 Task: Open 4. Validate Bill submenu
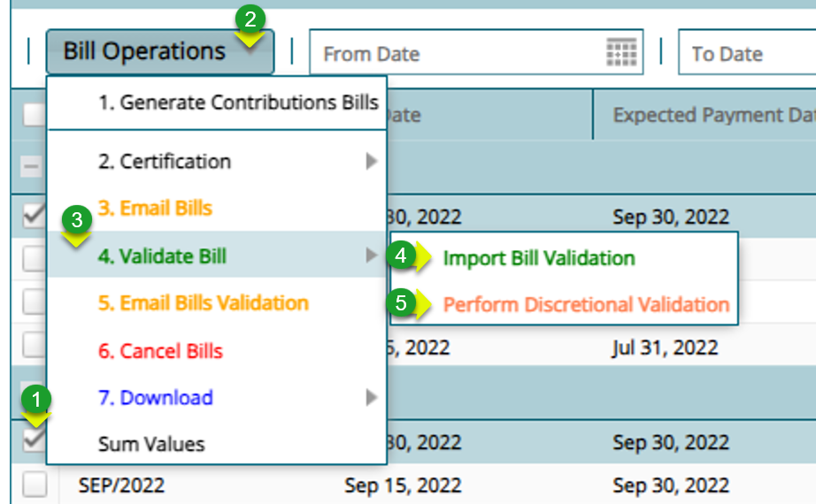tap(217, 255)
